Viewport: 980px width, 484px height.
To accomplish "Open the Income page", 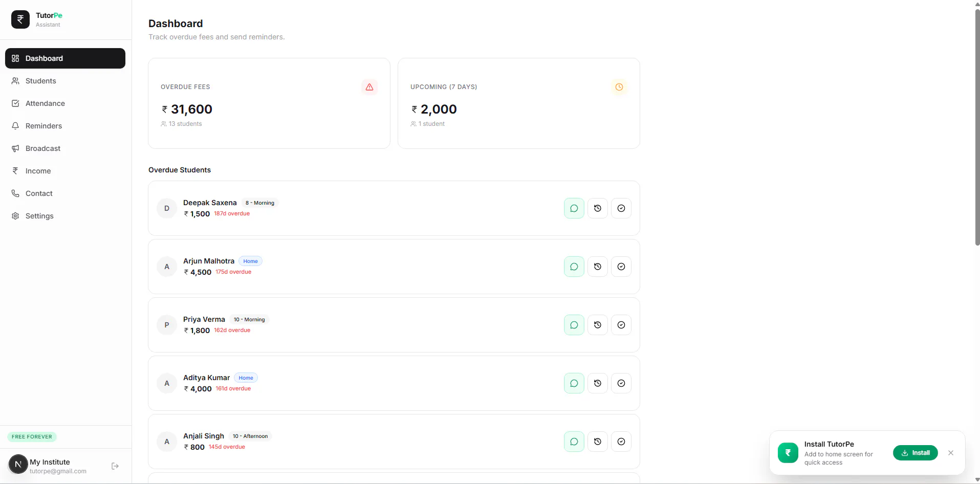I will click(65, 171).
